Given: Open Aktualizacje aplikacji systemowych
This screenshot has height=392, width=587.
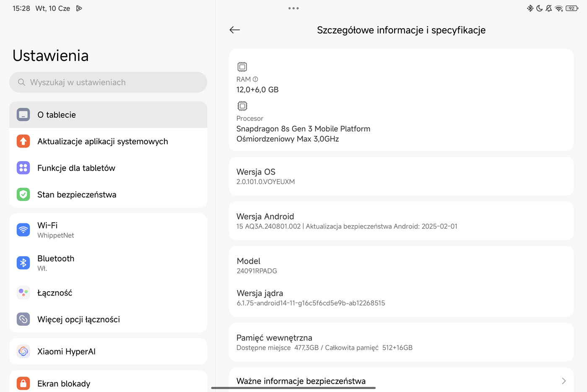Looking at the screenshot, I should pyautogui.click(x=108, y=141).
